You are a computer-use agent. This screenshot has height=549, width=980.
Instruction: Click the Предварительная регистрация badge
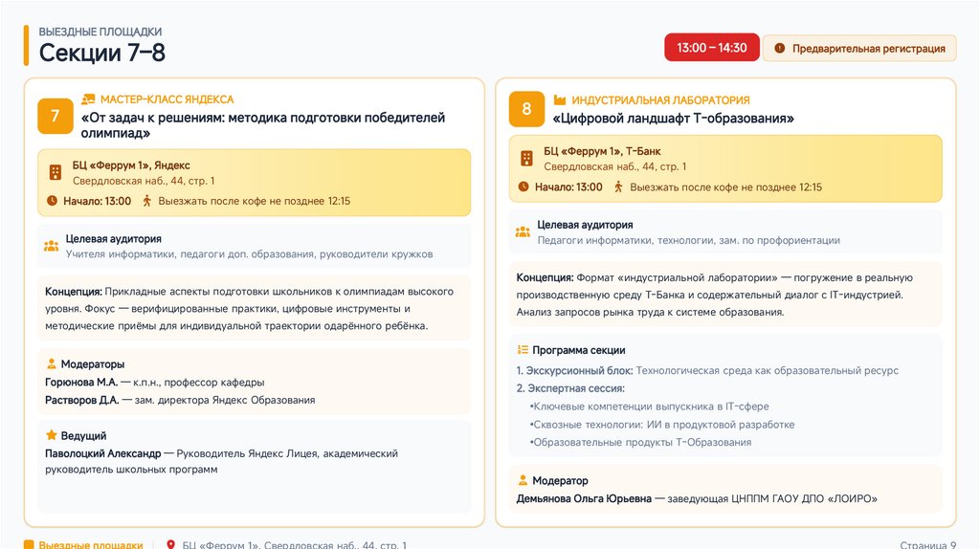859,48
